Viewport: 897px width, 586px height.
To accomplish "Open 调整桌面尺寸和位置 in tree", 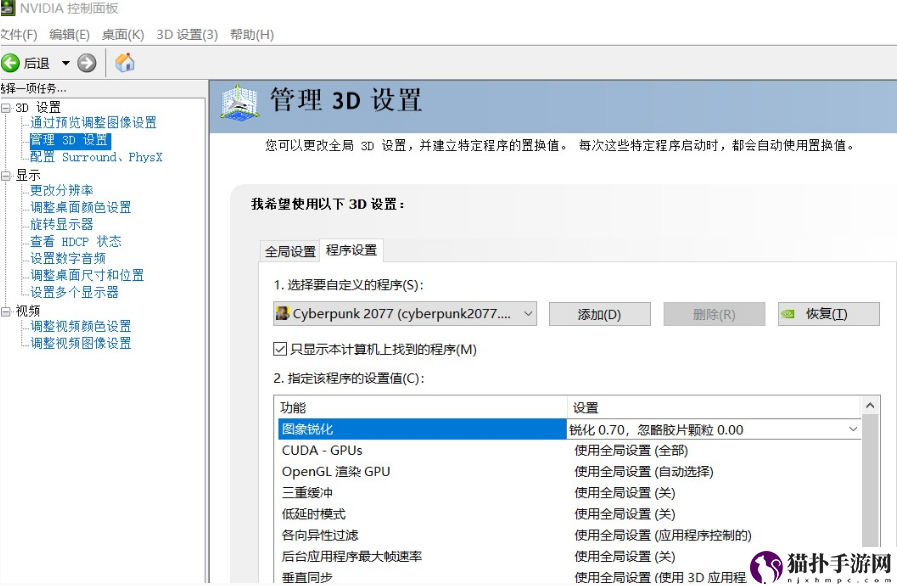I will [x=87, y=275].
